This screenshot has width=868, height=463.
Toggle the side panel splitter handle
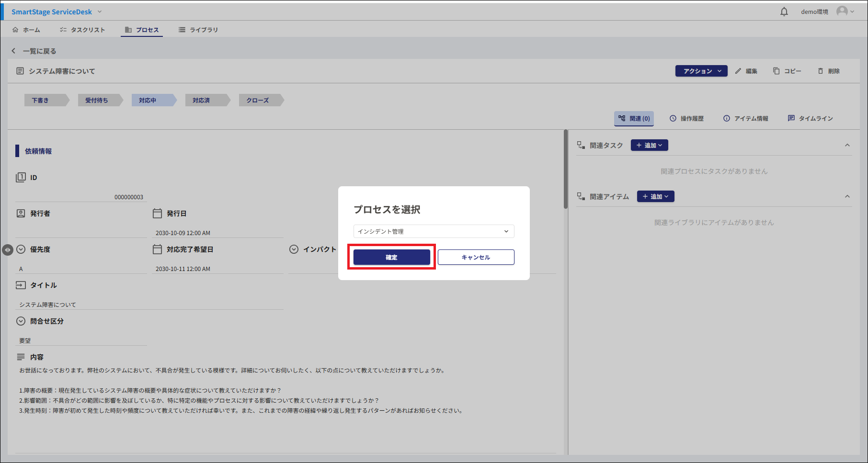pos(8,249)
